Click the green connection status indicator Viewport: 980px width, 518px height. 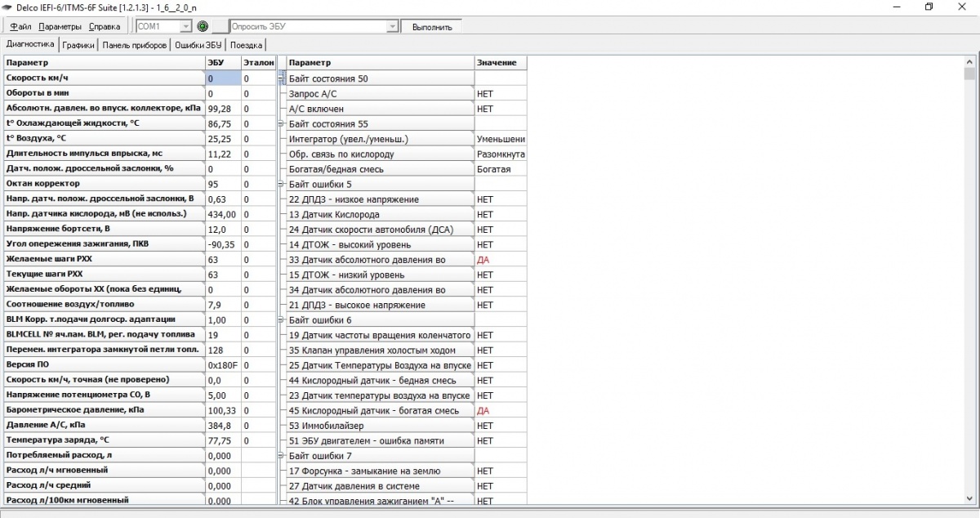pos(203,26)
